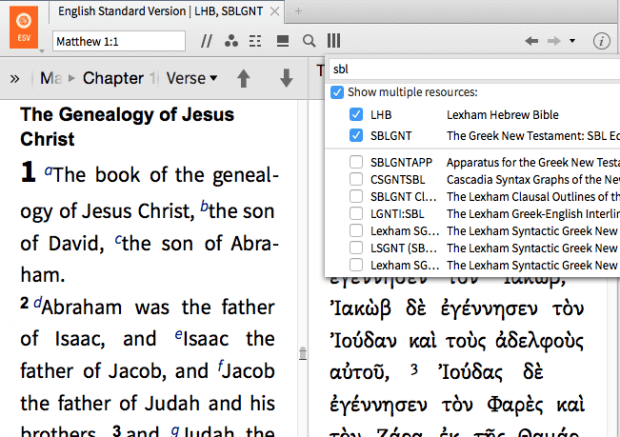Click pane divider handle between panels
Screen dimensions: 620x437
(x=302, y=354)
